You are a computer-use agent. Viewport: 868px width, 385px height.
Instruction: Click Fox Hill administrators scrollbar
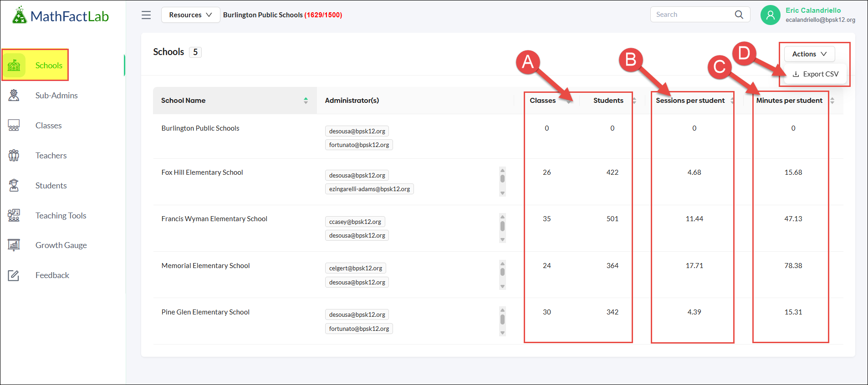tap(502, 181)
